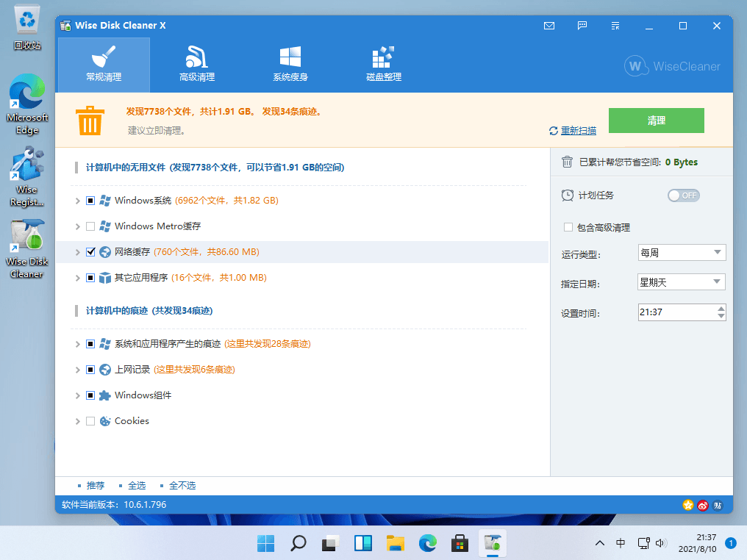Click the 系统和应用程序产生的痕迹 icon
747x560 pixels.
click(105, 344)
